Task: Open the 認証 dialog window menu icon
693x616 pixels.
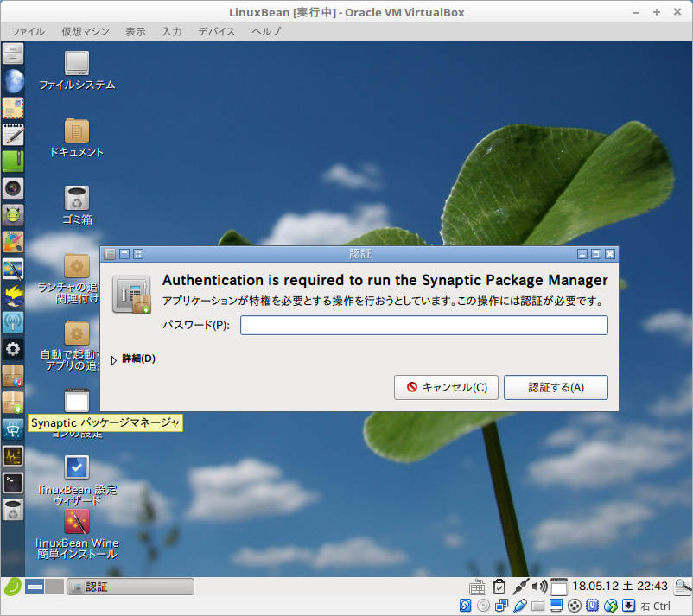Action: click(110, 254)
